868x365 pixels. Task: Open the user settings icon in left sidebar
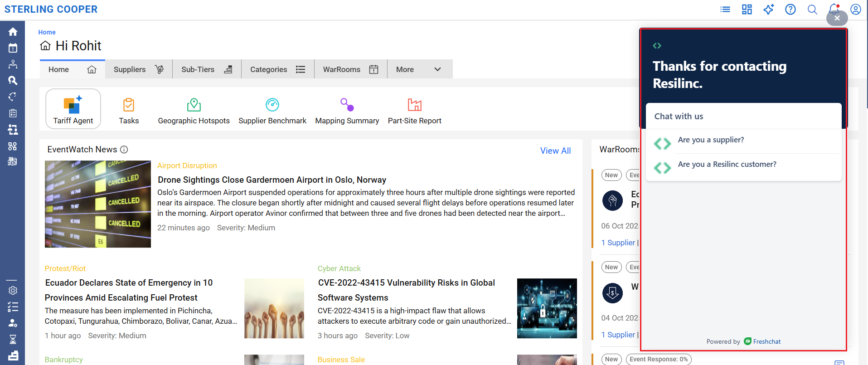pos(13,323)
